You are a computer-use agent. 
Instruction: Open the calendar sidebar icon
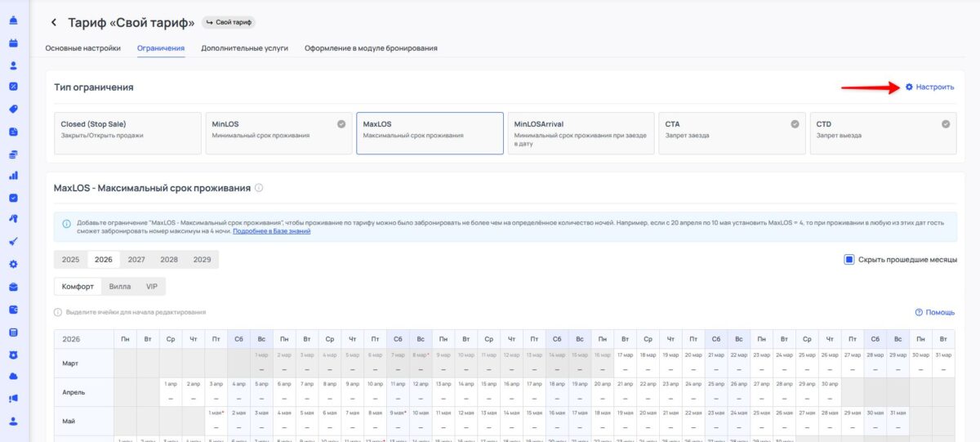pyautogui.click(x=13, y=42)
